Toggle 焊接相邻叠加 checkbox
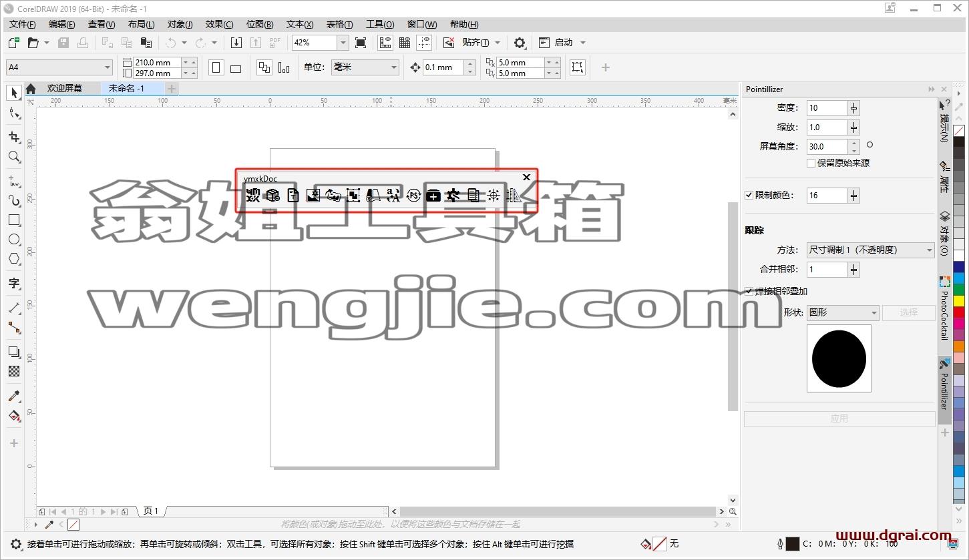Viewport: 969px width, 560px height. [x=749, y=291]
